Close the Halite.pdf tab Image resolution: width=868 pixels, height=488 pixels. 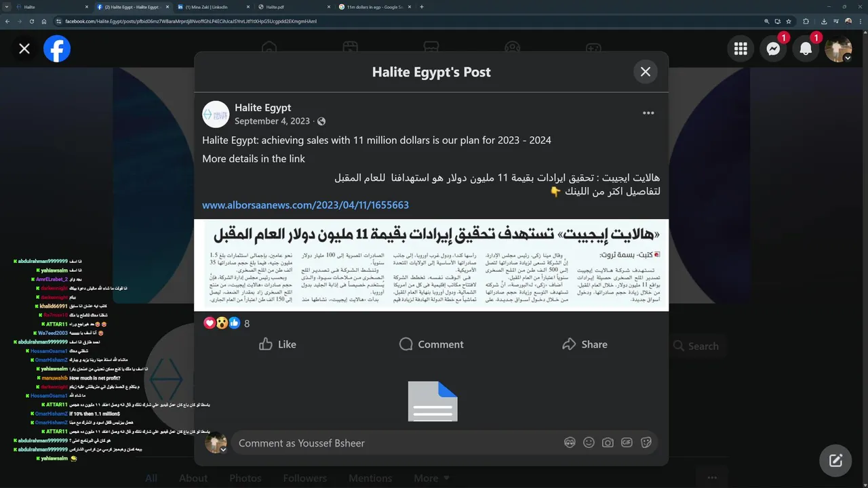coord(328,7)
